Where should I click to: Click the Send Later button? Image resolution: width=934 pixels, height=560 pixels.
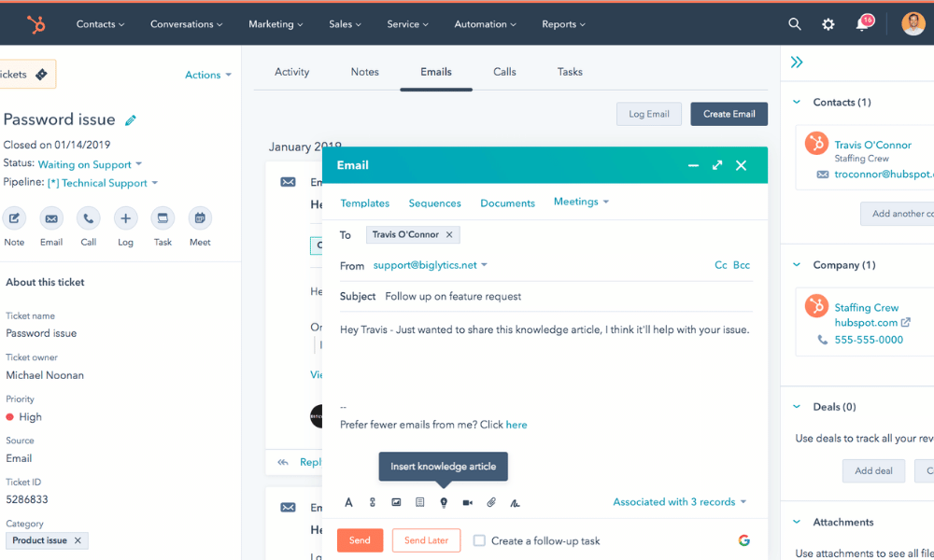pyautogui.click(x=426, y=540)
